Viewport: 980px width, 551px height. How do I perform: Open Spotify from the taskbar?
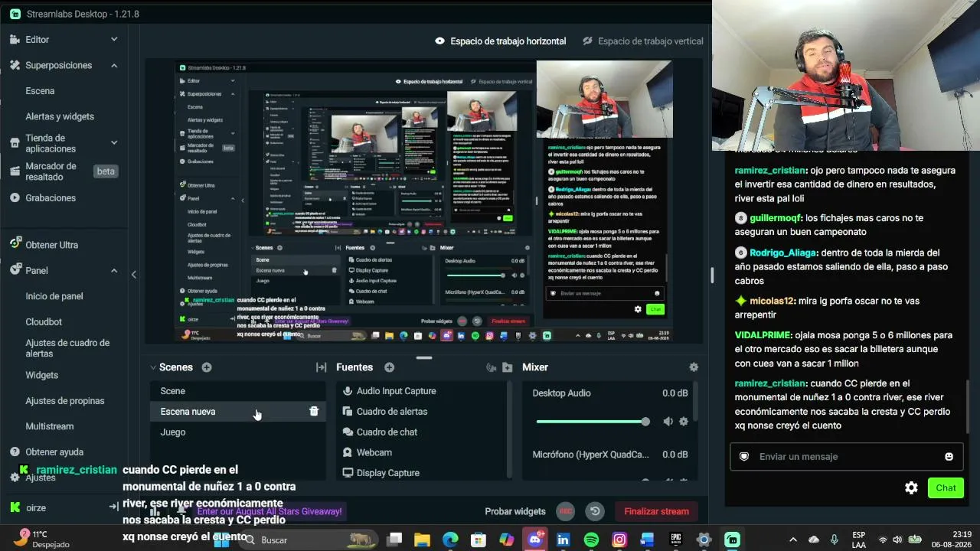(x=591, y=540)
